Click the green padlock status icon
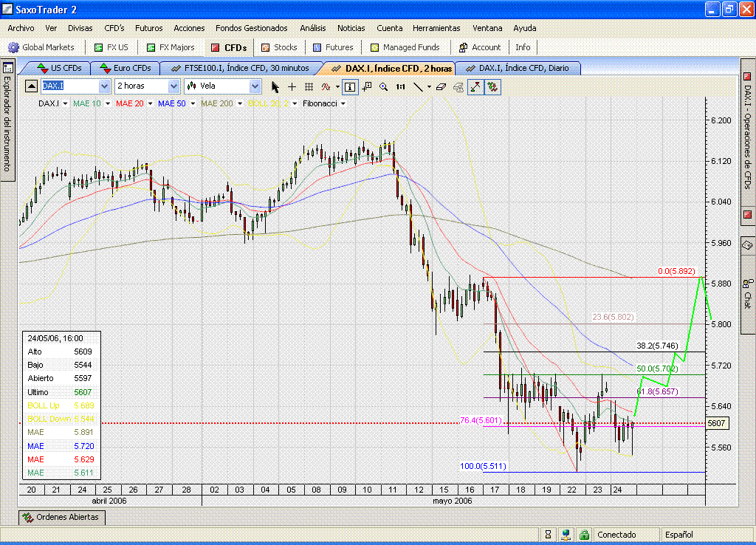The height and width of the screenshot is (545, 756). click(584, 535)
